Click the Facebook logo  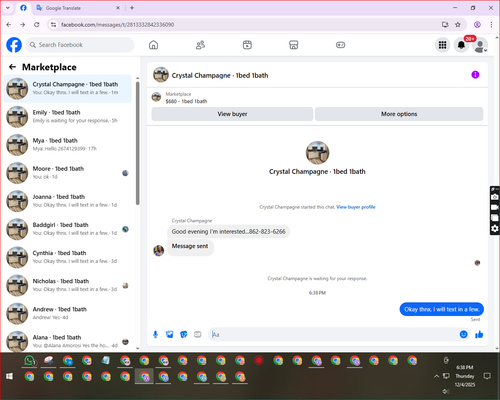pos(14,45)
